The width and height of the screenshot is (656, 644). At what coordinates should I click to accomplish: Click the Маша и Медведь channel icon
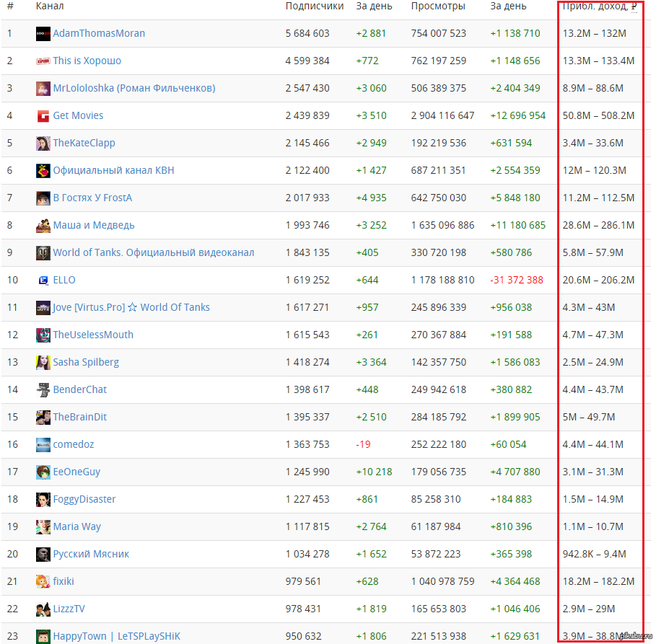[x=43, y=226]
